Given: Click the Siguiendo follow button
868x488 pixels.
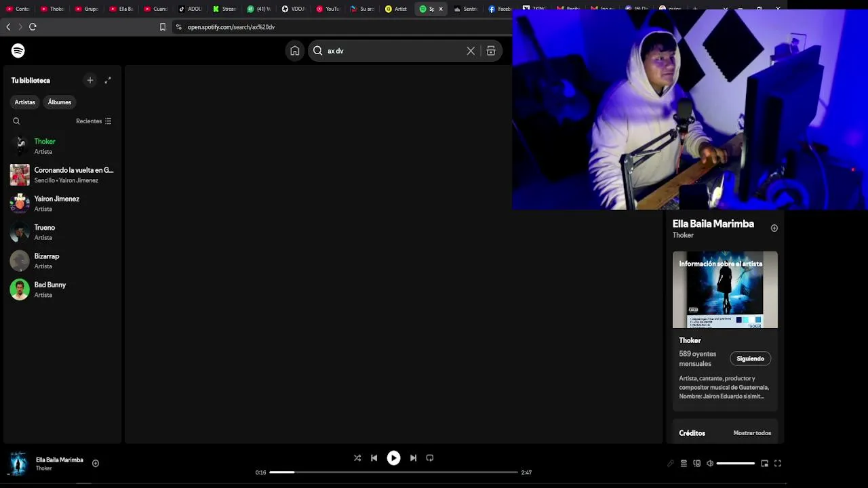Looking at the screenshot, I should tap(751, 359).
